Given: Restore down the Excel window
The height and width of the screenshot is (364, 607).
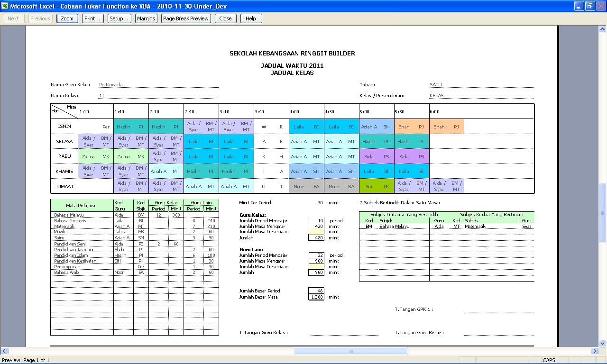Looking at the screenshot, I should pyautogui.click(x=589, y=6).
